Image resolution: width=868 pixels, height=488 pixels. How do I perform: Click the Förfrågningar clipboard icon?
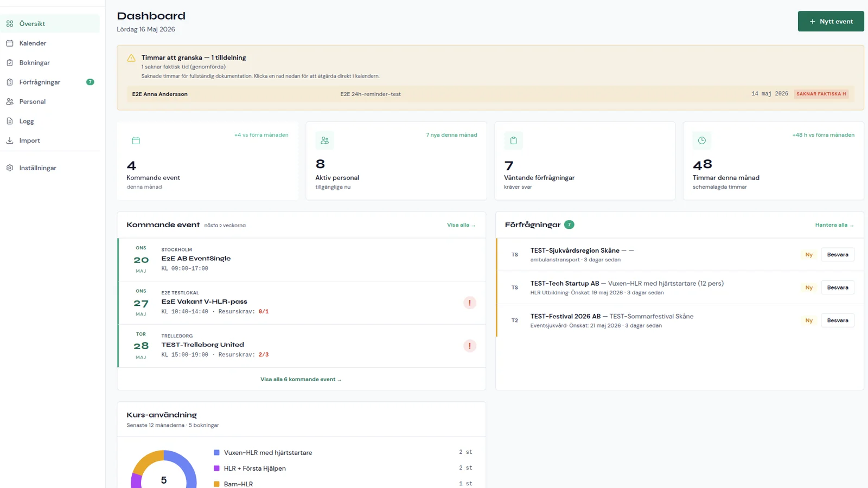click(10, 82)
